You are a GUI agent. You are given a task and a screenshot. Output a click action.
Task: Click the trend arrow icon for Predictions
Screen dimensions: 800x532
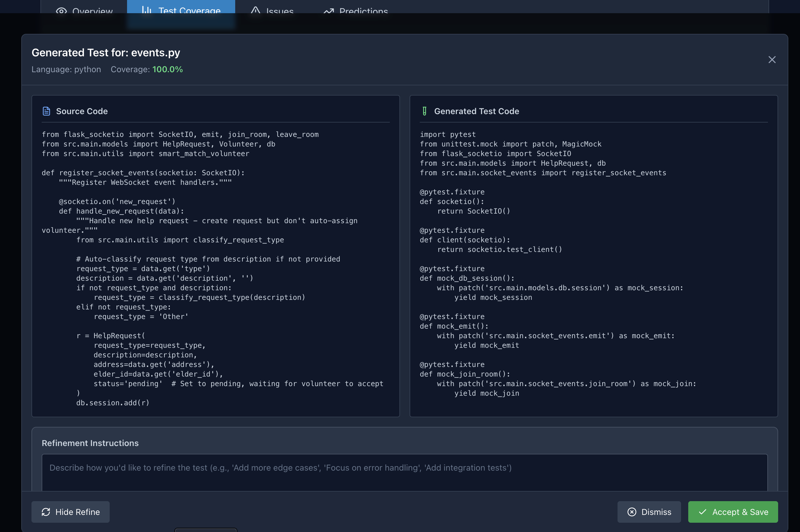coord(328,11)
